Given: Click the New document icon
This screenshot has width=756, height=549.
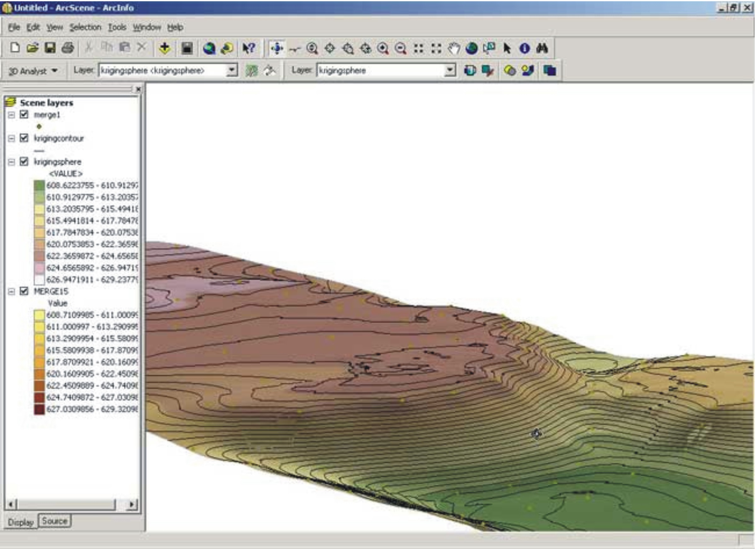Looking at the screenshot, I should coord(15,48).
